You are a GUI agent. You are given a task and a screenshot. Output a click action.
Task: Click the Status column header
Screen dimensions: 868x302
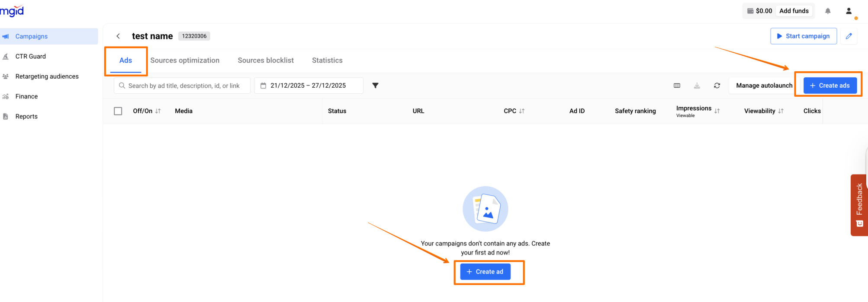point(337,111)
